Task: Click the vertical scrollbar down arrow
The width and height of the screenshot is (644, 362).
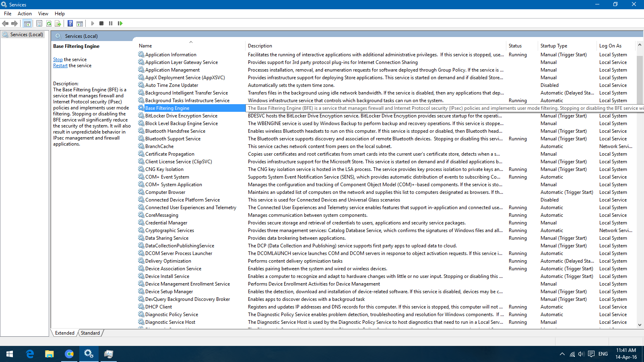Action: 640,325
